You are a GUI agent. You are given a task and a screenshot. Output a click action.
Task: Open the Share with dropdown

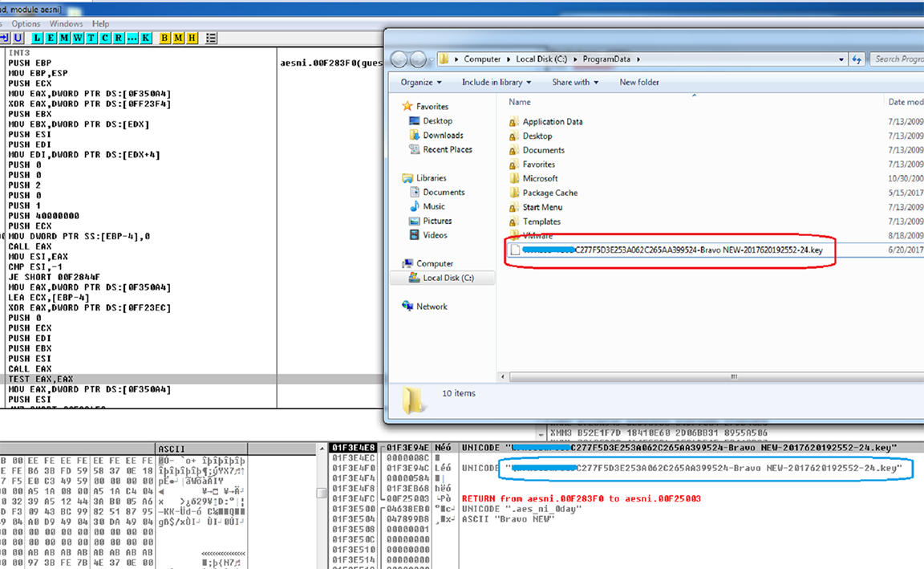(x=575, y=83)
